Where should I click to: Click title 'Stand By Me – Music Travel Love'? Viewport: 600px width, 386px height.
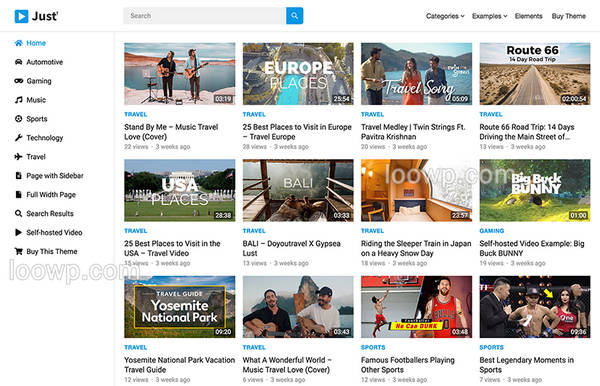tap(171, 132)
